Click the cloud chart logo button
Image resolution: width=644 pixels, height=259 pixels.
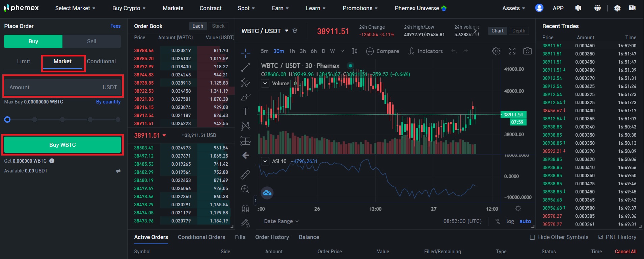267,193
